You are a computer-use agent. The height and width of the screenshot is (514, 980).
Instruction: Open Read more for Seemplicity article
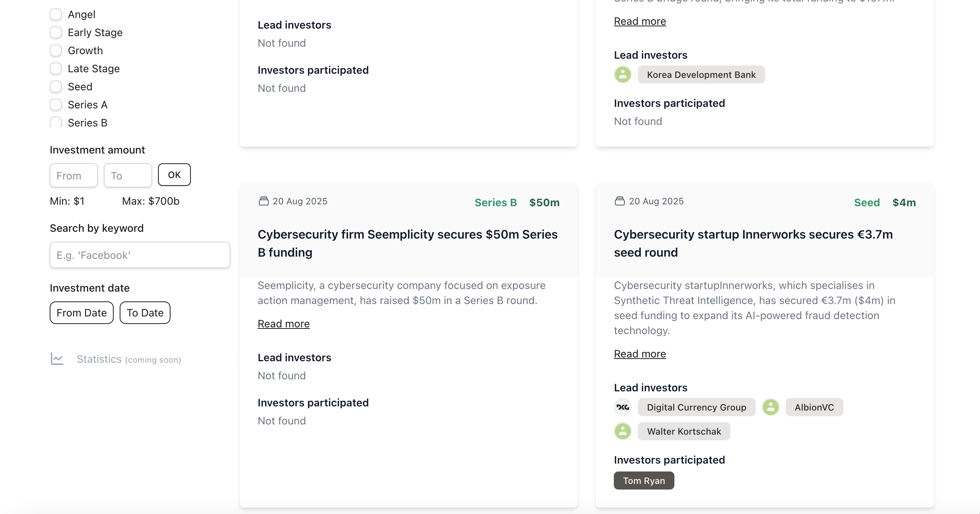click(283, 324)
